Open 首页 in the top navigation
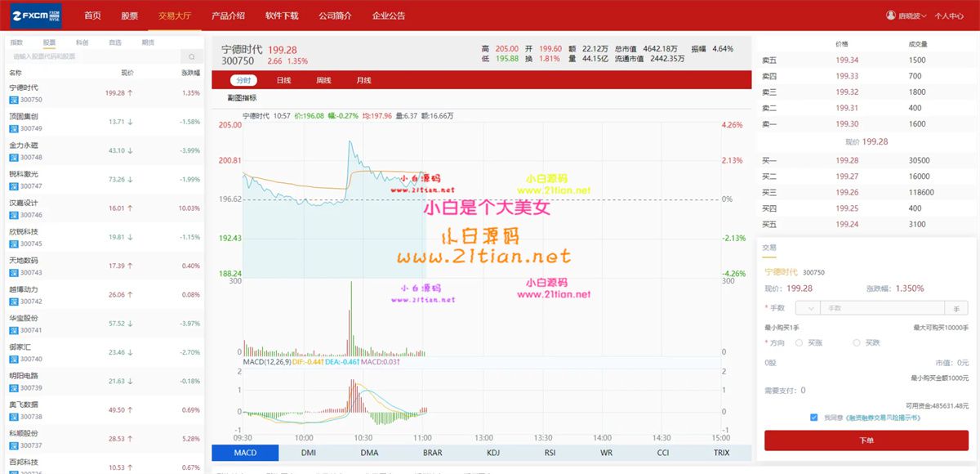The height and width of the screenshot is (474, 980). [x=93, y=16]
